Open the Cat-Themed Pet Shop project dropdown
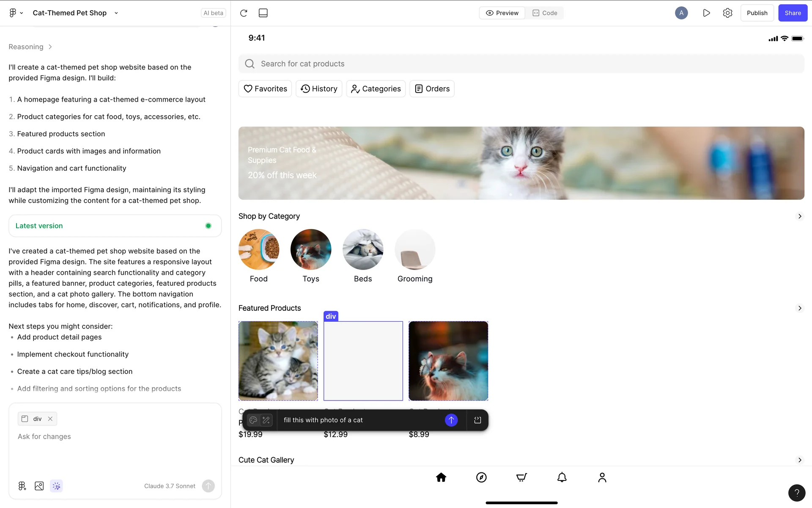 coord(116,13)
